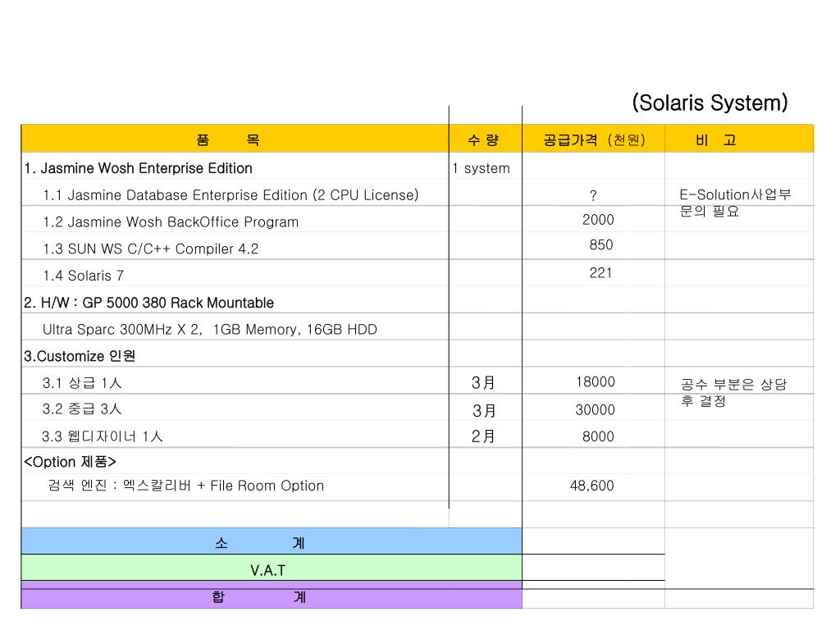The image size is (840, 630).
Task: Click the '8000' price value
Action: (x=598, y=436)
